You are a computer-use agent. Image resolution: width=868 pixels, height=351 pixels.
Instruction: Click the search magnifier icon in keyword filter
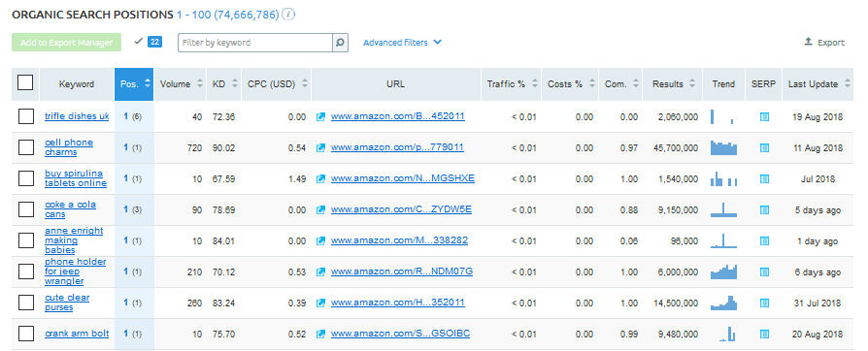click(341, 43)
